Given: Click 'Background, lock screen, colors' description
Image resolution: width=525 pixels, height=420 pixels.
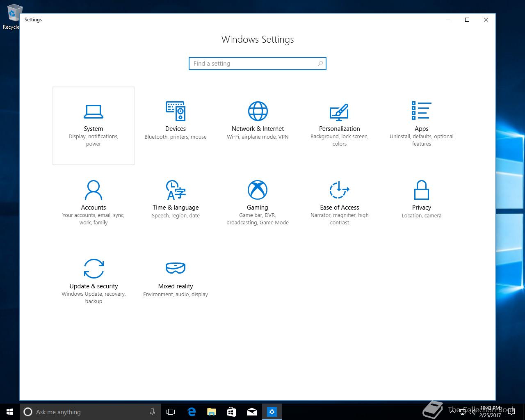Looking at the screenshot, I should tap(340, 140).
